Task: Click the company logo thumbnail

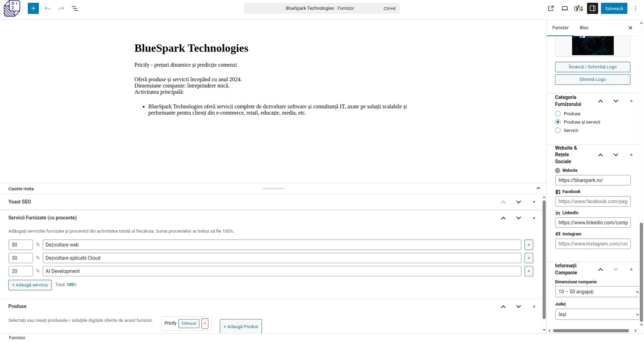Action: 592,45
